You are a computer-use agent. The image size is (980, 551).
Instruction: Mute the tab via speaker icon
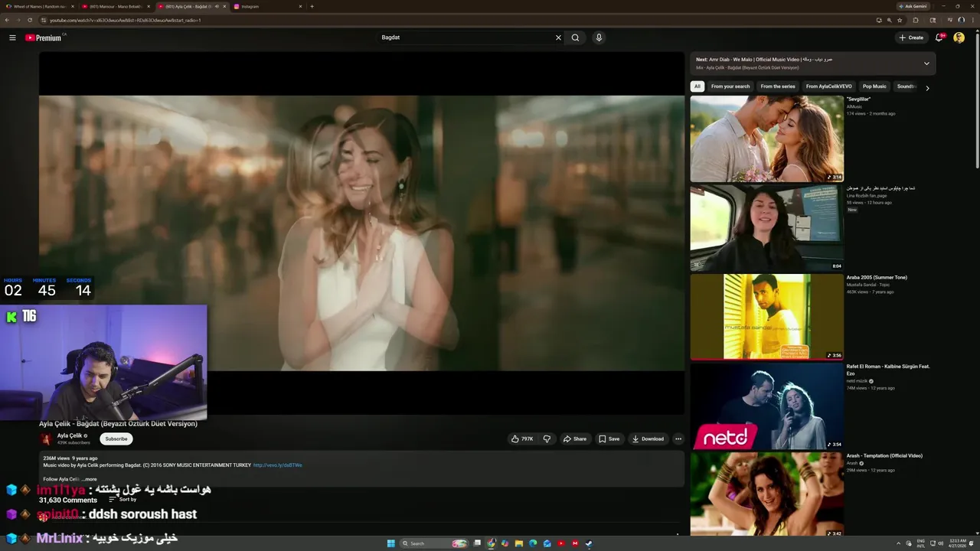tap(217, 6)
